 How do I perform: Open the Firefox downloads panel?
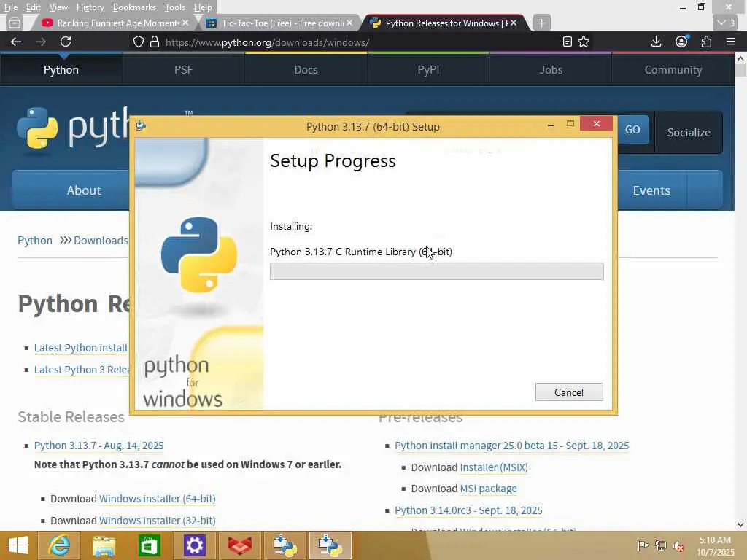(x=656, y=42)
